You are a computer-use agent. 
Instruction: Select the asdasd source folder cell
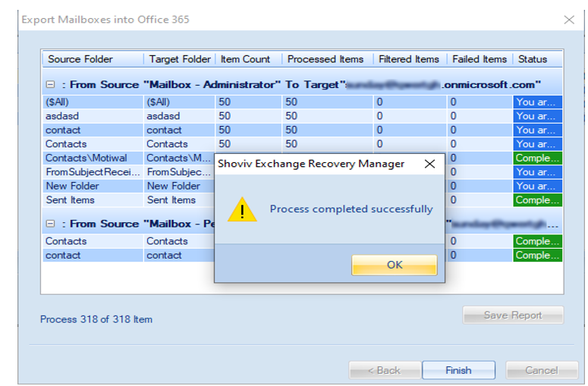(93, 116)
